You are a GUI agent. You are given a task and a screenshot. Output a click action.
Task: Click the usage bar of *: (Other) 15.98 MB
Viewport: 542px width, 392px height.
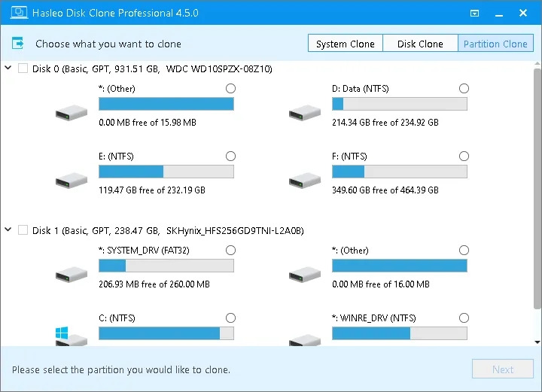[x=166, y=104]
